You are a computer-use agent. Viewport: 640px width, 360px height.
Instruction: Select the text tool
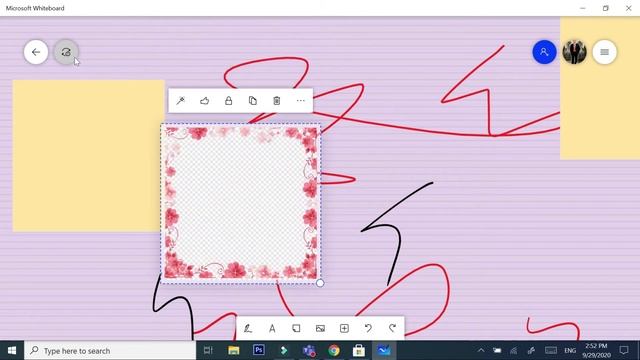click(272, 328)
